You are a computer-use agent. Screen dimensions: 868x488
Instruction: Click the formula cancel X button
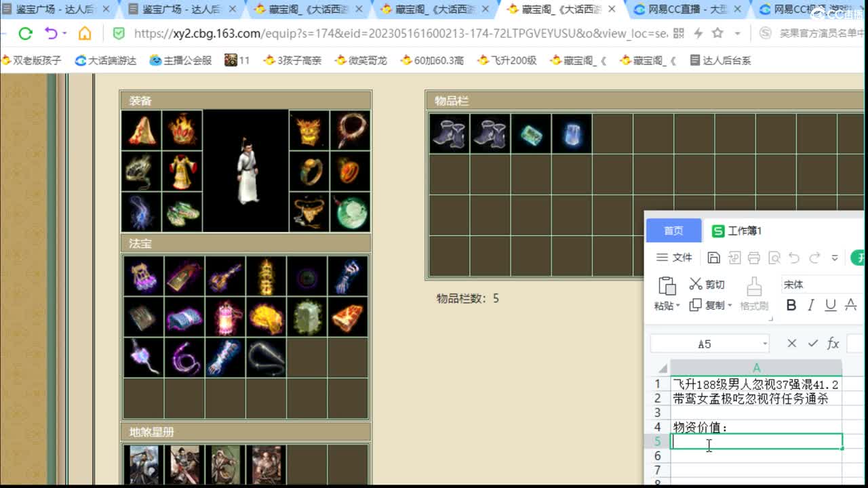[791, 344]
